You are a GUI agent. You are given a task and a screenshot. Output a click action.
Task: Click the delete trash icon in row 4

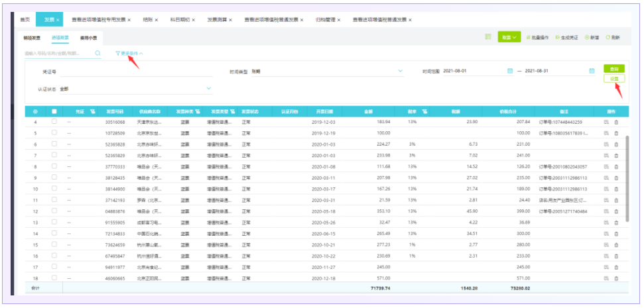[x=616, y=123]
